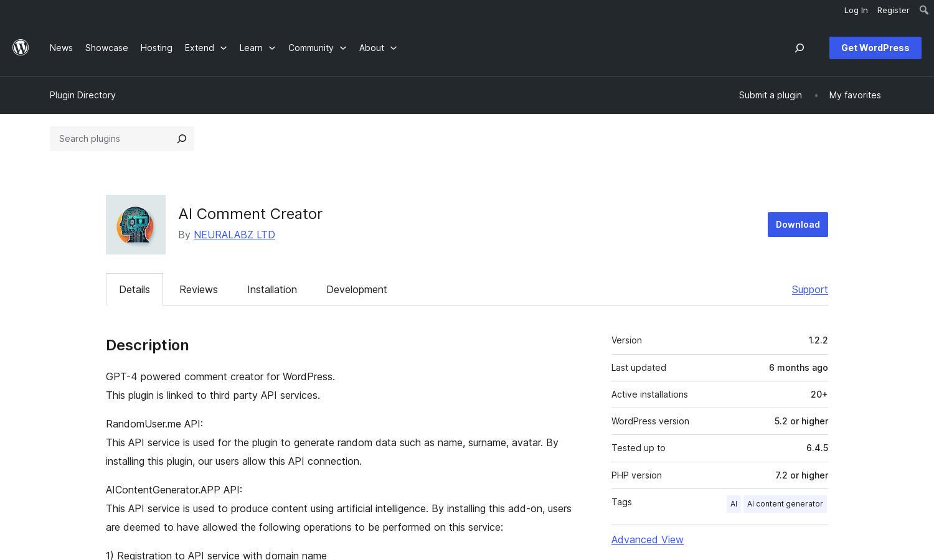Open the My favorites link
This screenshot has height=560, width=934.
pos(855,95)
